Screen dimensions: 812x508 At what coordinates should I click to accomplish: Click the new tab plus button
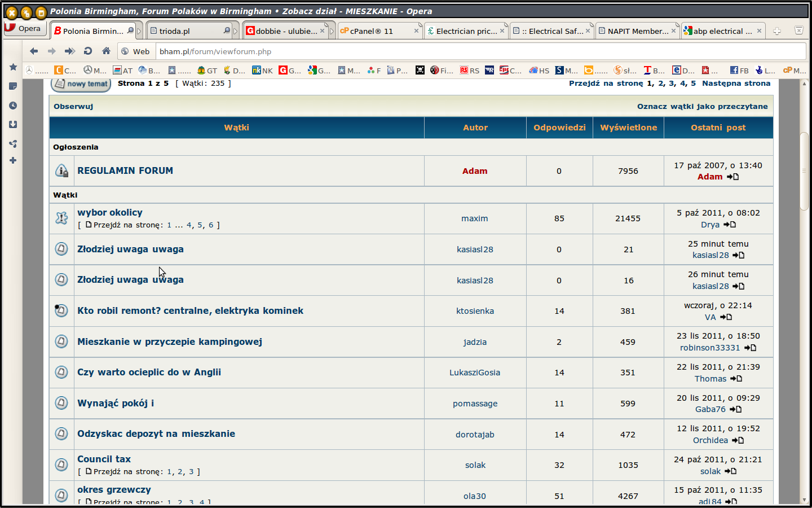tap(777, 31)
